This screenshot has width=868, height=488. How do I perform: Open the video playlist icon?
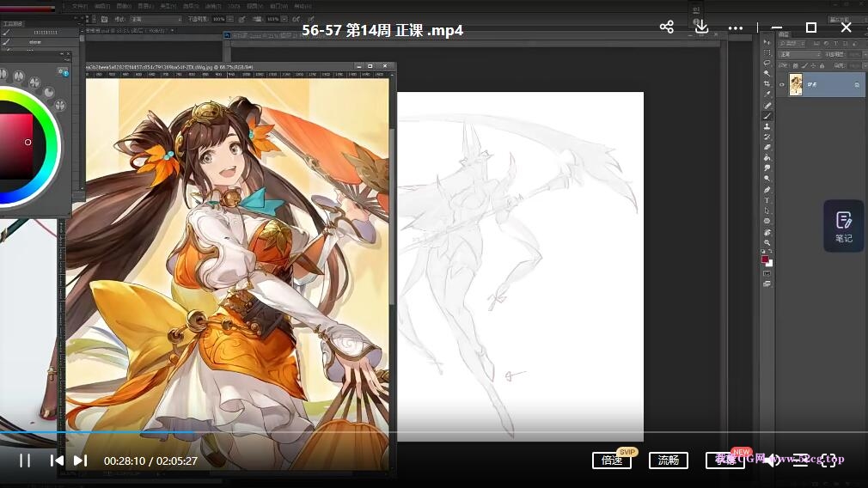click(x=800, y=460)
